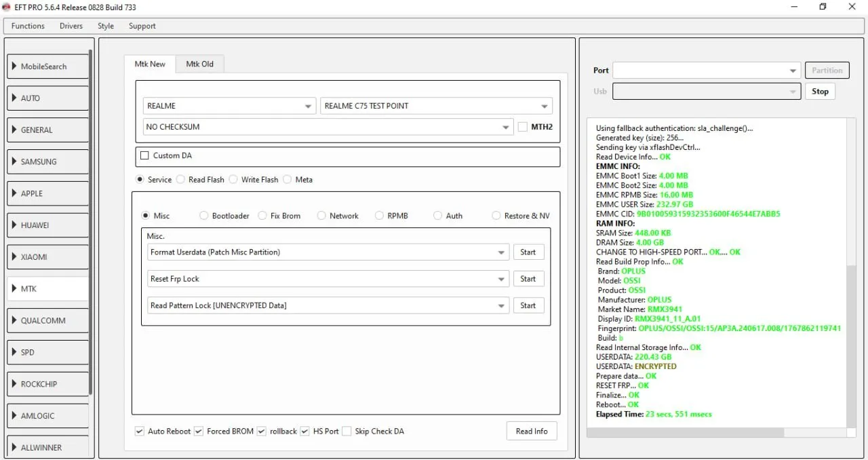868x460 pixels.
Task: Open the REALME C75 TEST POINT model dropdown
Action: (436, 106)
